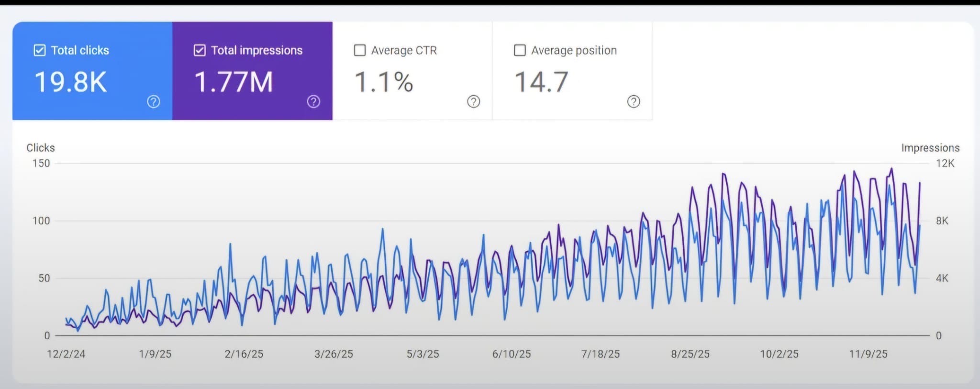Open the help tooltip for Total impressions
This screenshot has width=980, height=389.
click(x=313, y=101)
